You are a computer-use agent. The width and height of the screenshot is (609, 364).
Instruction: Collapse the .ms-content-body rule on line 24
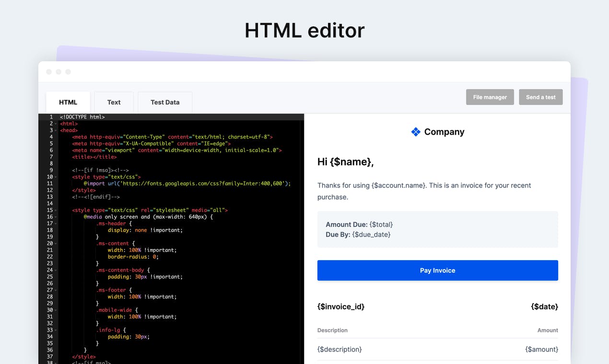(56, 270)
